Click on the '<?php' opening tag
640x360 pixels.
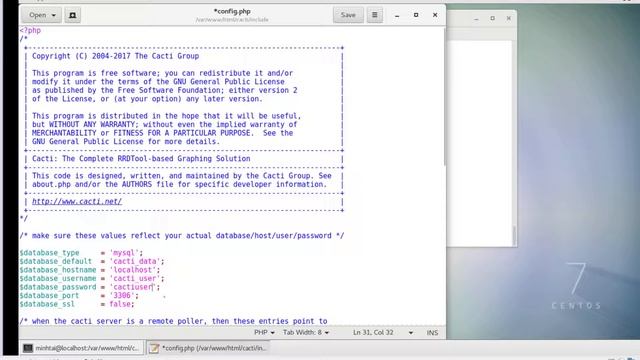[30, 30]
